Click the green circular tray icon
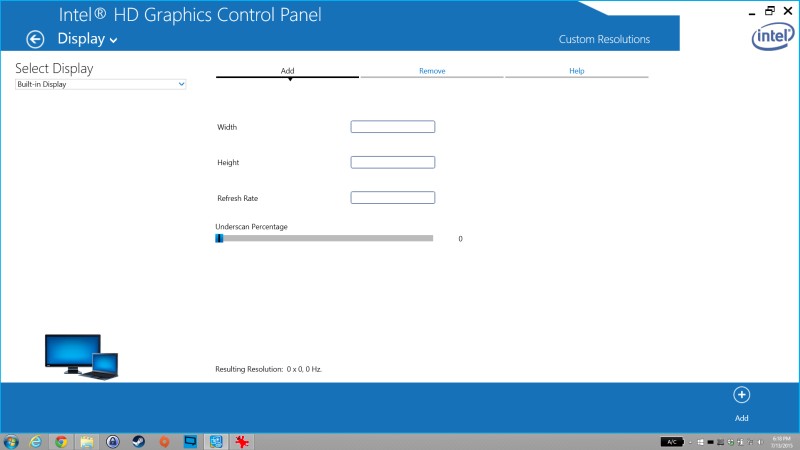The image size is (800, 450). (731, 442)
